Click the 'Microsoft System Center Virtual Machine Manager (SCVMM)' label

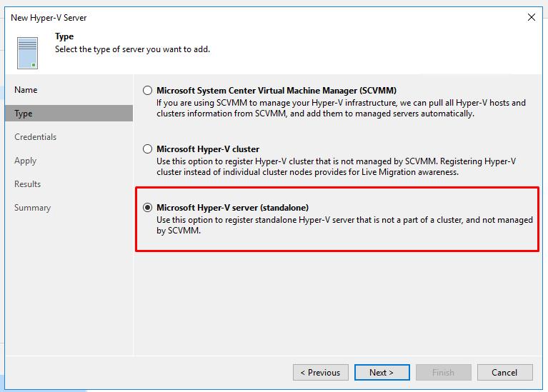(276, 91)
